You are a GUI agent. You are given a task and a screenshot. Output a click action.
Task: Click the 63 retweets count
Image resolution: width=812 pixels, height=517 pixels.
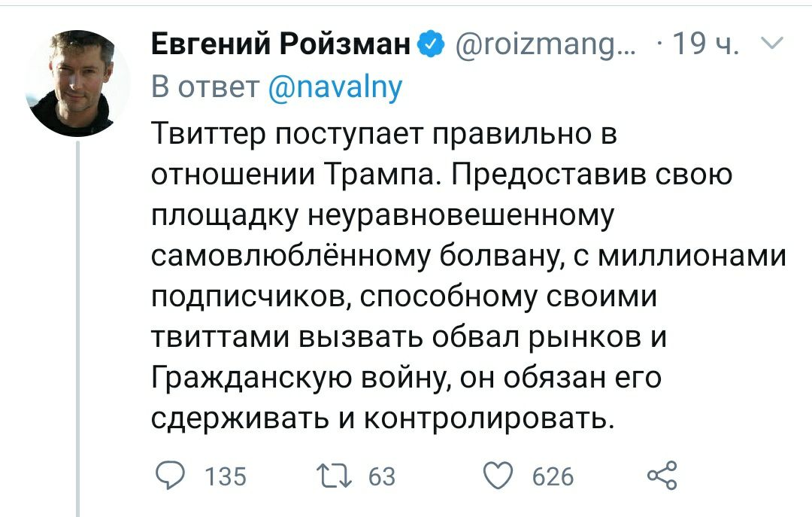click(x=382, y=476)
